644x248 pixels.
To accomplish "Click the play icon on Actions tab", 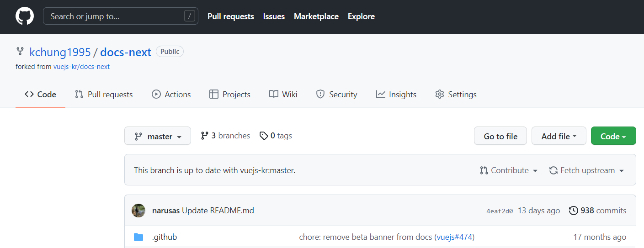I will click(x=156, y=94).
